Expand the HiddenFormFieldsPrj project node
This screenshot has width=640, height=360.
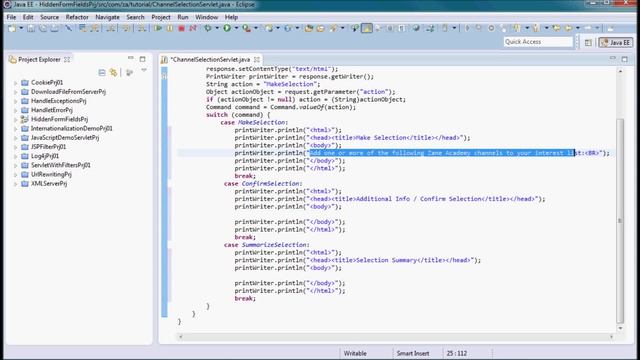[x=16, y=120]
